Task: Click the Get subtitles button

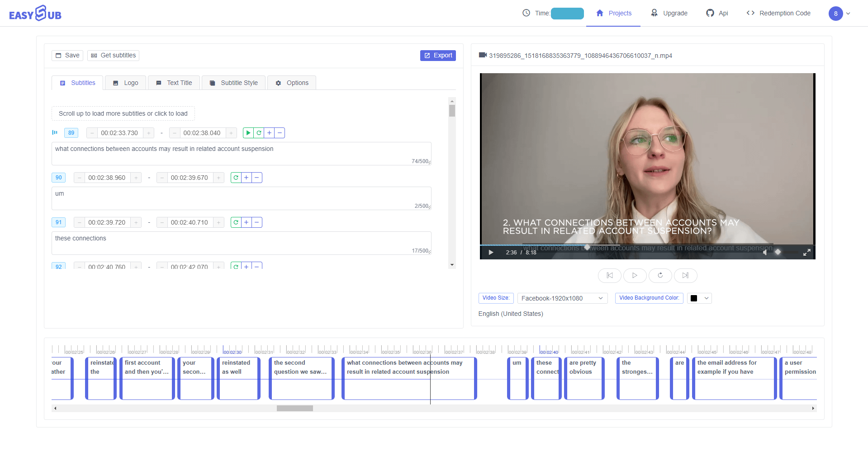Action: 113,55
